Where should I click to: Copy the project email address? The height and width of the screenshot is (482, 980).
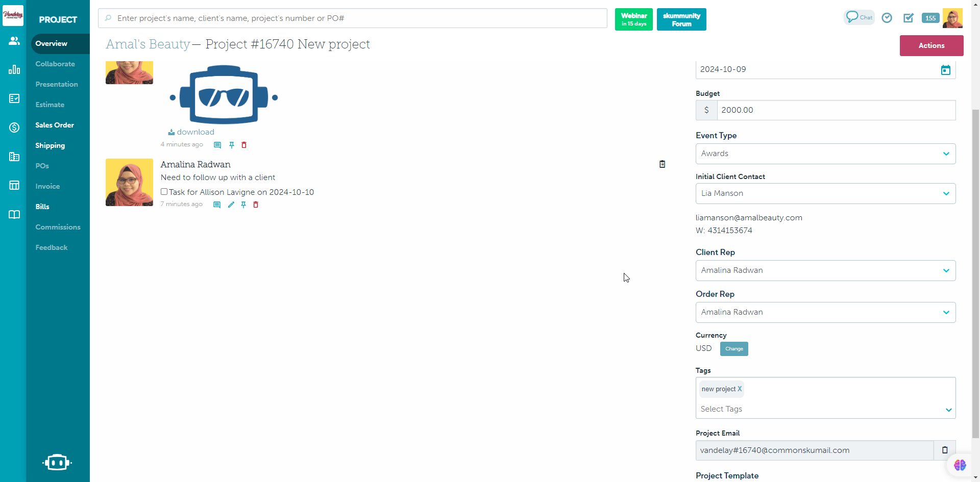click(x=944, y=450)
